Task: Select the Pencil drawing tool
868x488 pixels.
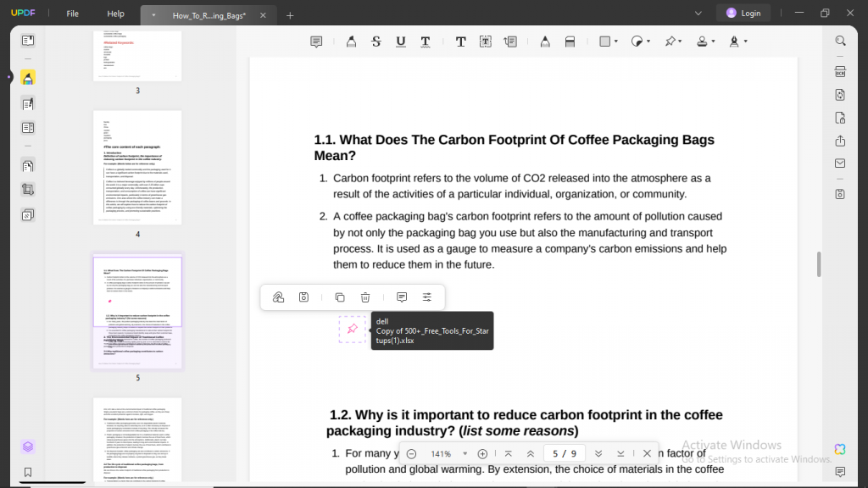Action: 545,41
